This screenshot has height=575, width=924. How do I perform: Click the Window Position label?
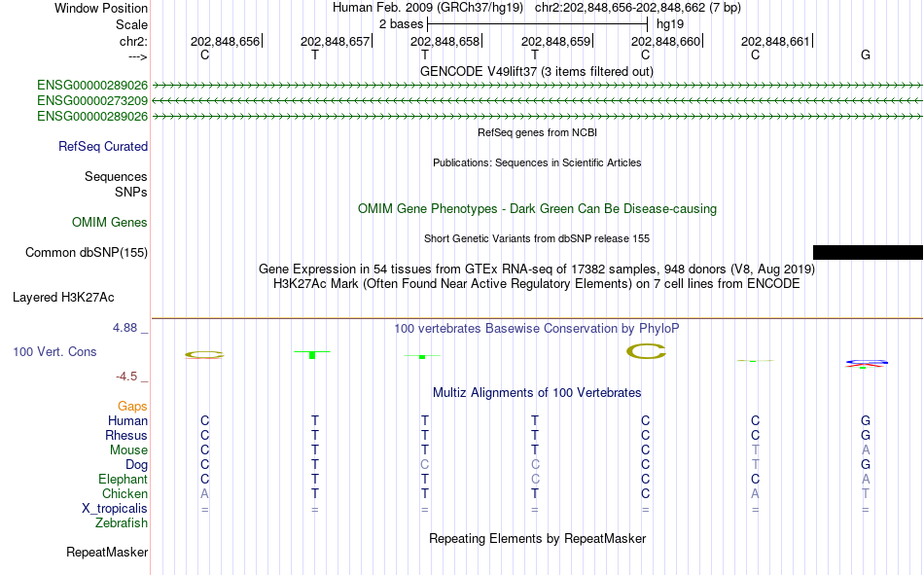tap(101, 8)
